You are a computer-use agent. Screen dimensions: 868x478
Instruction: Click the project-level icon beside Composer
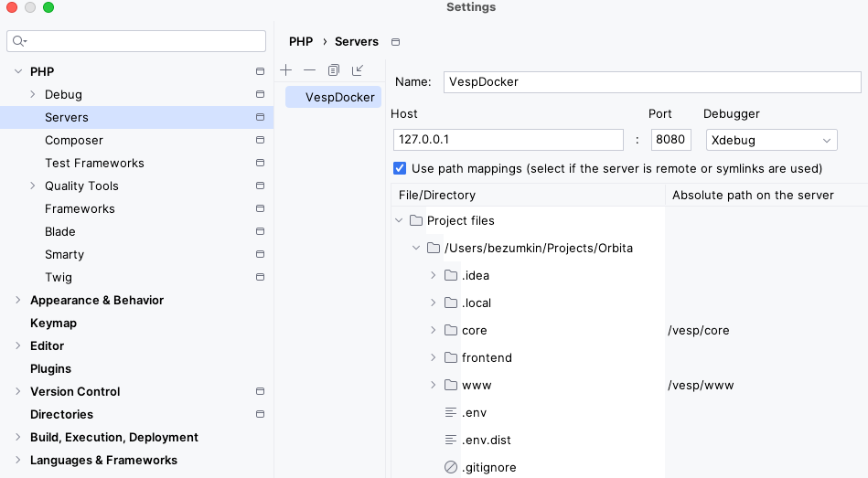coord(260,141)
